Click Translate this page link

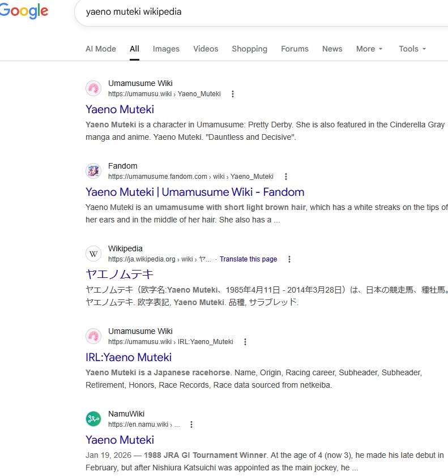coord(248,259)
